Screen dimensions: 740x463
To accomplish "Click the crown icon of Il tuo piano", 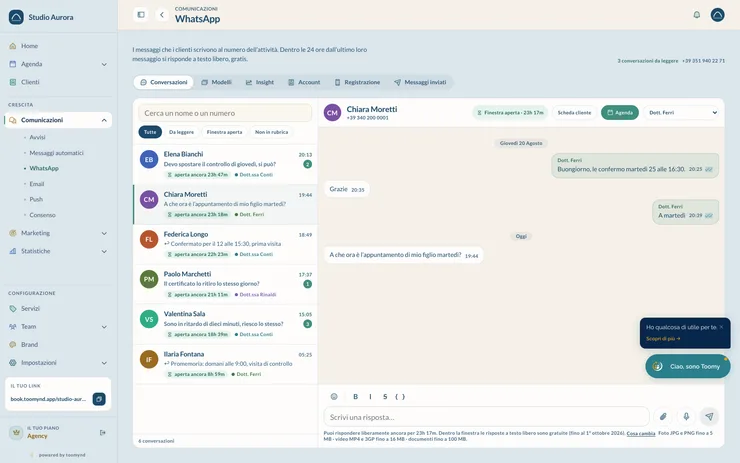I will coord(16,432).
